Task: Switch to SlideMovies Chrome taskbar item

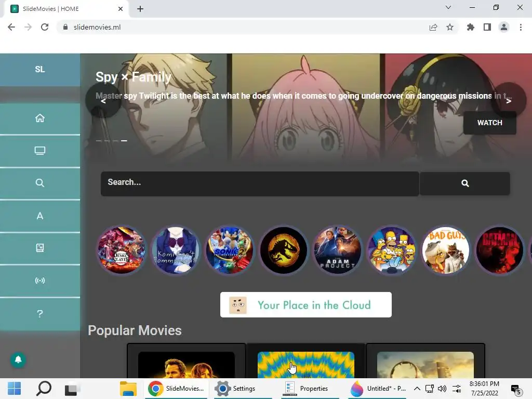Action: [176, 389]
